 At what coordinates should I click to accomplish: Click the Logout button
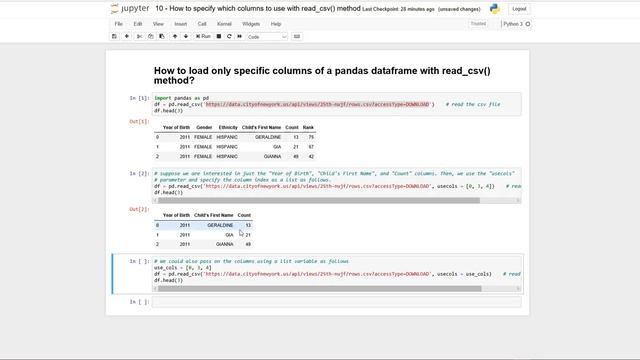(x=519, y=9)
